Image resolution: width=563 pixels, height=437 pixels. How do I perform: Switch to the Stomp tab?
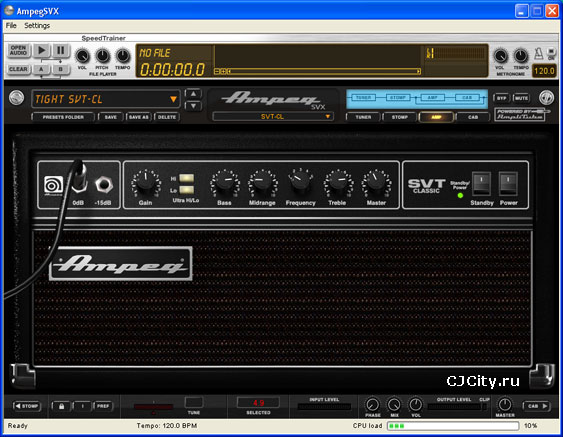pyautogui.click(x=400, y=117)
